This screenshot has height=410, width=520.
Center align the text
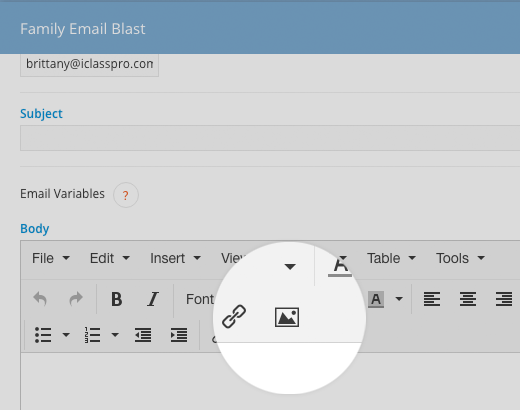[x=468, y=299]
